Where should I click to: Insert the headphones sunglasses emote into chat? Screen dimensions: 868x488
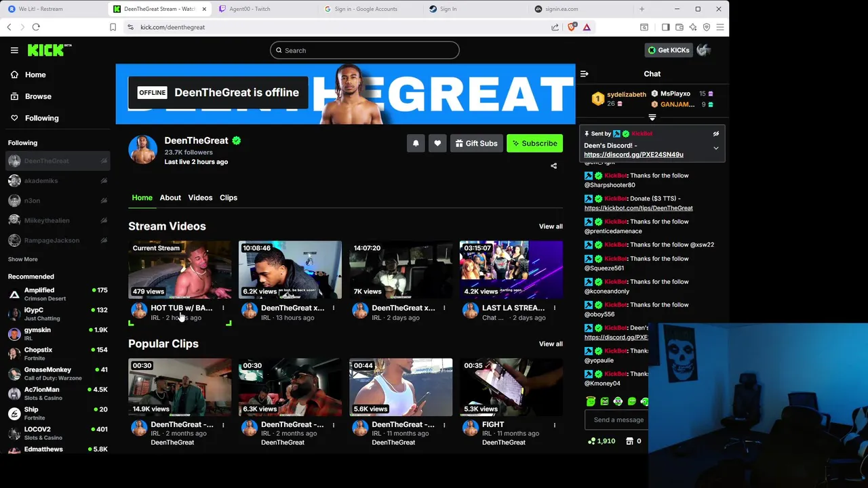pos(618,401)
